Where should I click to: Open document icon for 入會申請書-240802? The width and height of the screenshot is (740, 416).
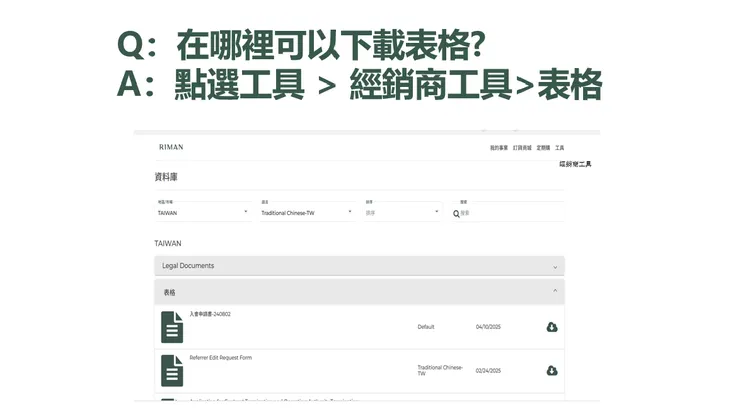(172, 327)
